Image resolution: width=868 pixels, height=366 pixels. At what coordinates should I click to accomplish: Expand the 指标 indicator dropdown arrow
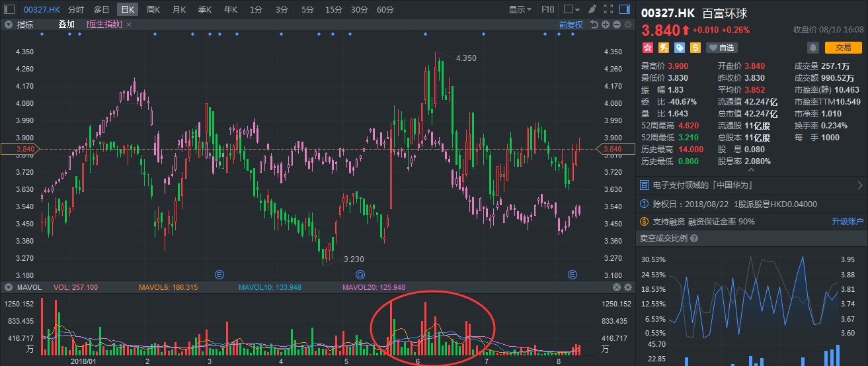coord(9,24)
